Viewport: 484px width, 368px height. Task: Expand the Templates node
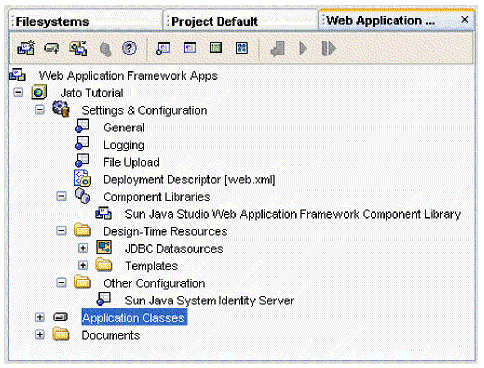(x=83, y=266)
